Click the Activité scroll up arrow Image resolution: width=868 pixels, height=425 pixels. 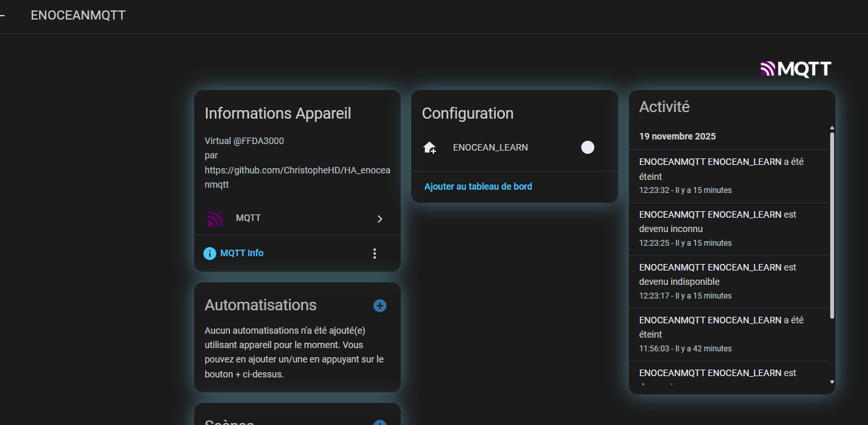(x=832, y=128)
